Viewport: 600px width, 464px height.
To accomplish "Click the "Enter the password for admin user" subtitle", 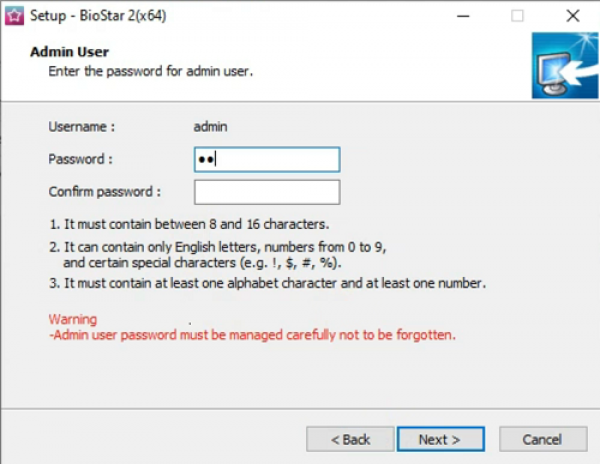I will tap(151, 72).
